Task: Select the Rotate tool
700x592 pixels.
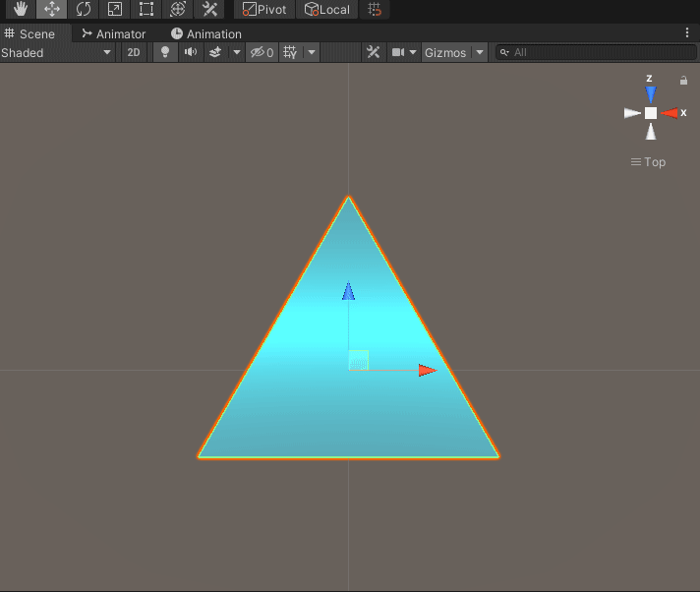Action: click(x=84, y=9)
